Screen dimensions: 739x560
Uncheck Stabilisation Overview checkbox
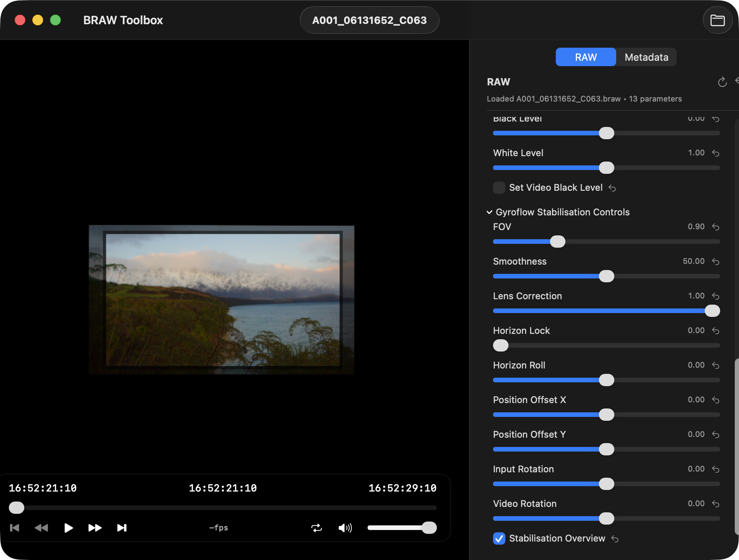(x=499, y=538)
